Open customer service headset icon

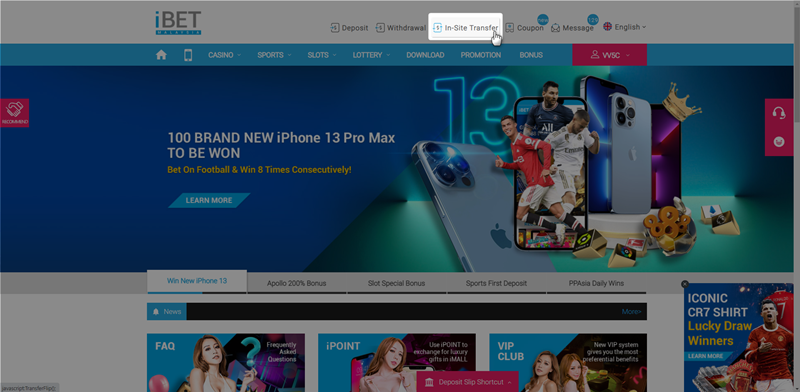click(x=779, y=113)
